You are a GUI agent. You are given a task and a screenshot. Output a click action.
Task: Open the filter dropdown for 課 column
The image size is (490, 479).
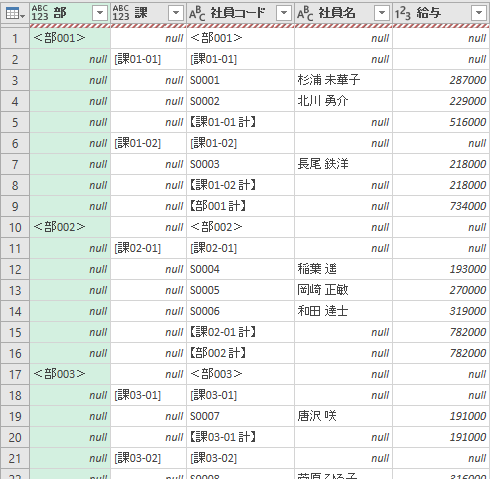[x=176, y=13]
